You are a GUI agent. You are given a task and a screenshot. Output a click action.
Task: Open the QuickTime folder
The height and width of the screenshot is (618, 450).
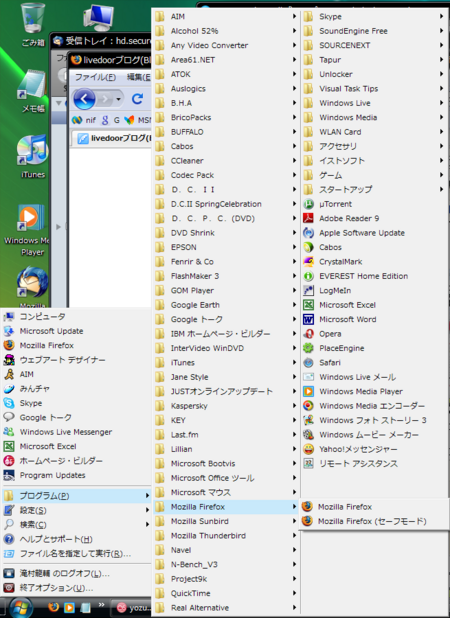coord(226,594)
